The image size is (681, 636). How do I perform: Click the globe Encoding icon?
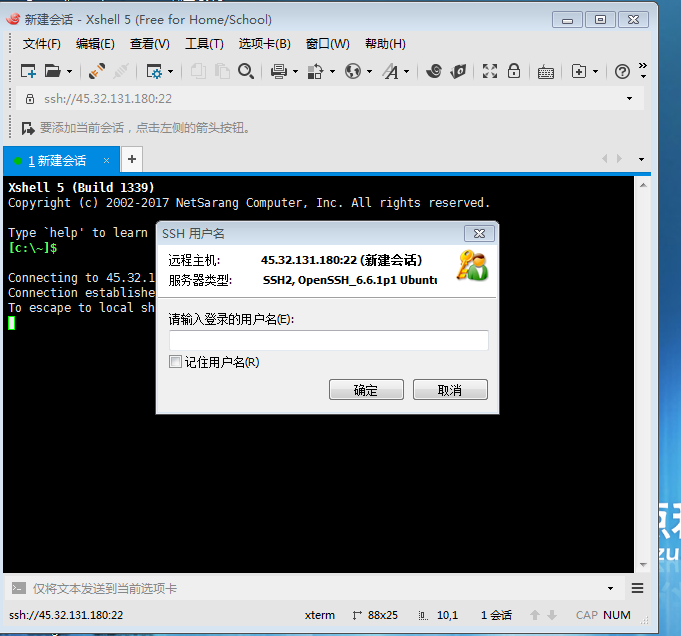point(353,71)
